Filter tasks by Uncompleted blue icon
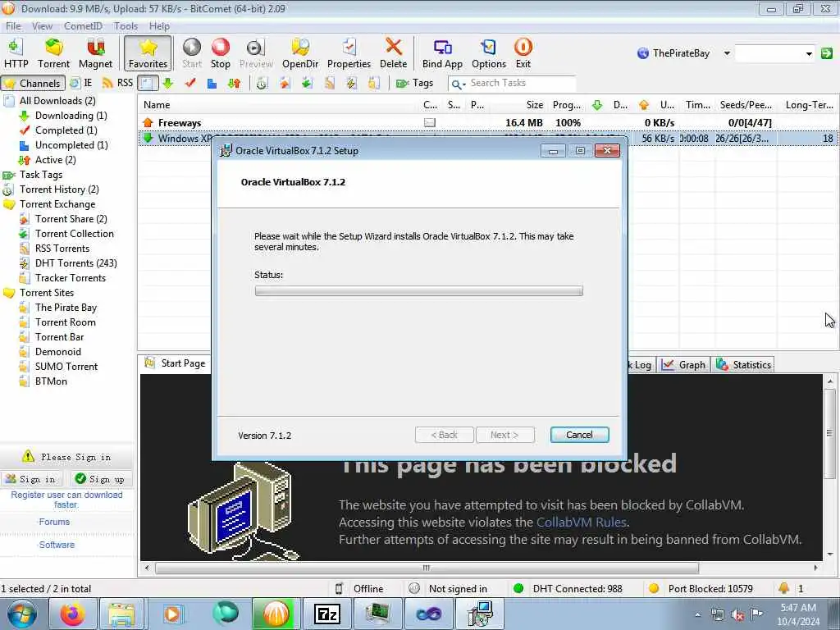This screenshot has height=630, width=840. coord(212,83)
